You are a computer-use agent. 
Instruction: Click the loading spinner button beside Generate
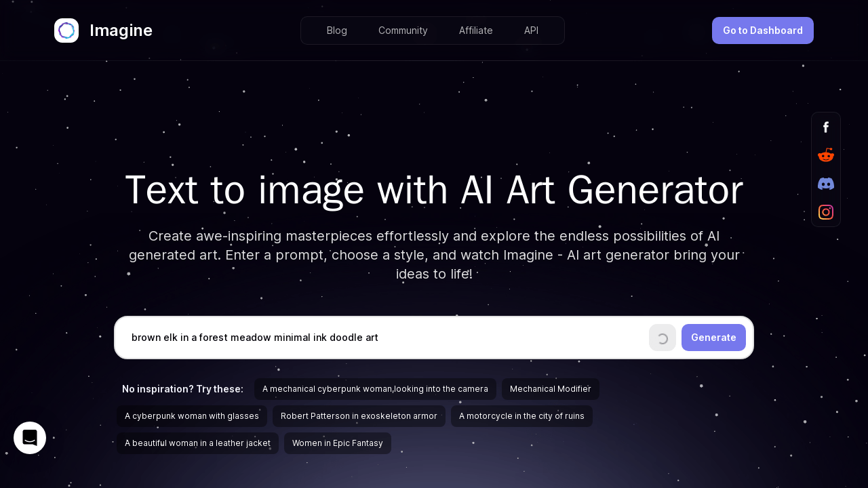[663, 338]
